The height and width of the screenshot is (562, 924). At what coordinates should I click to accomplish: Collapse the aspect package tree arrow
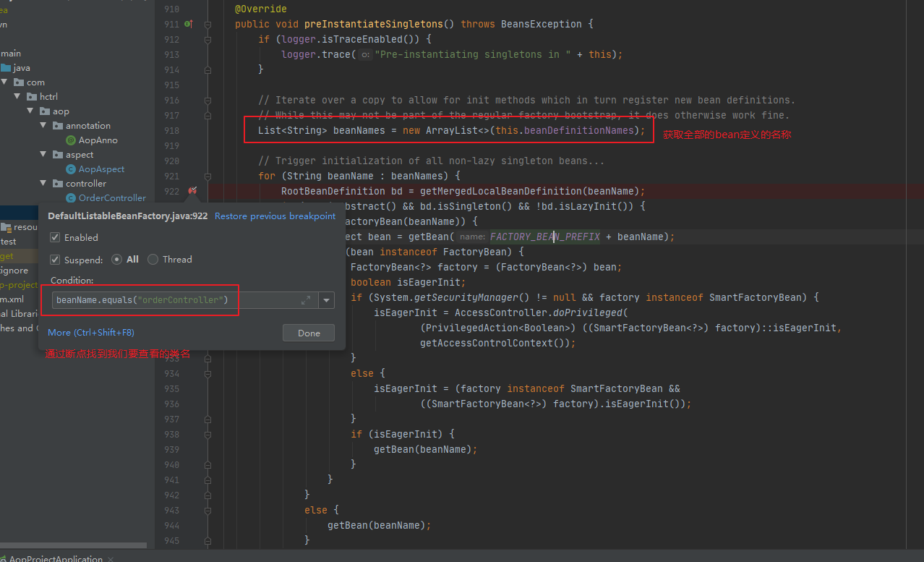click(x=43, y=155)
